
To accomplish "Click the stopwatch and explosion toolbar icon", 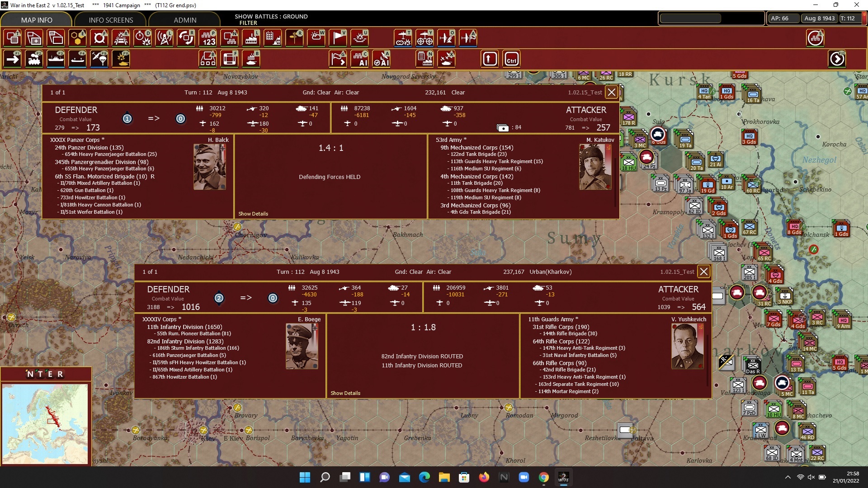I will pos(142,38).
